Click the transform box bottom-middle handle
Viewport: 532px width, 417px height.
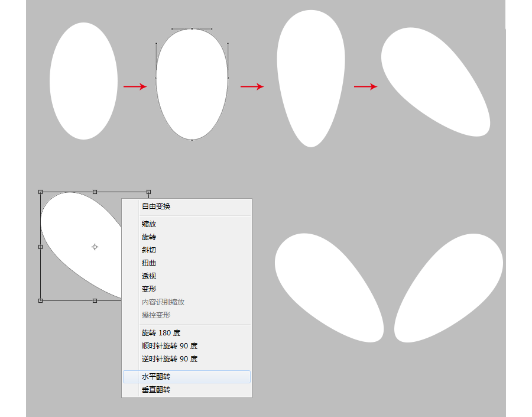pyautogui.click(x=95, y=300)
